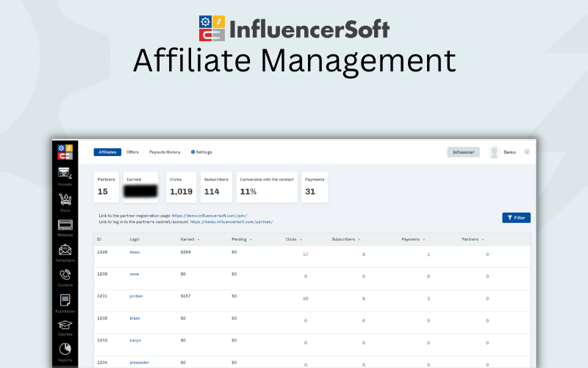
Task: Click the Clicks 1,019 stat card
Action: click(x=181, y=188)
